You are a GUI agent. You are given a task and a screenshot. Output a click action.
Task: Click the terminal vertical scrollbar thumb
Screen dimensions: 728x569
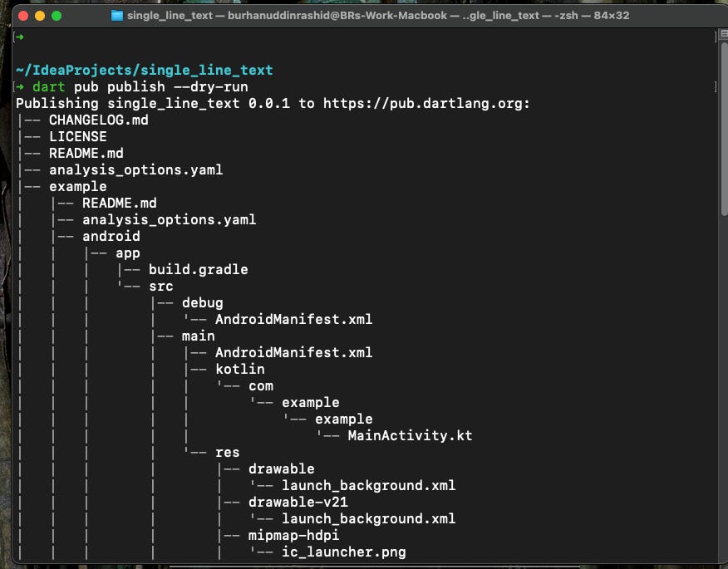click(x=724, y=129)
